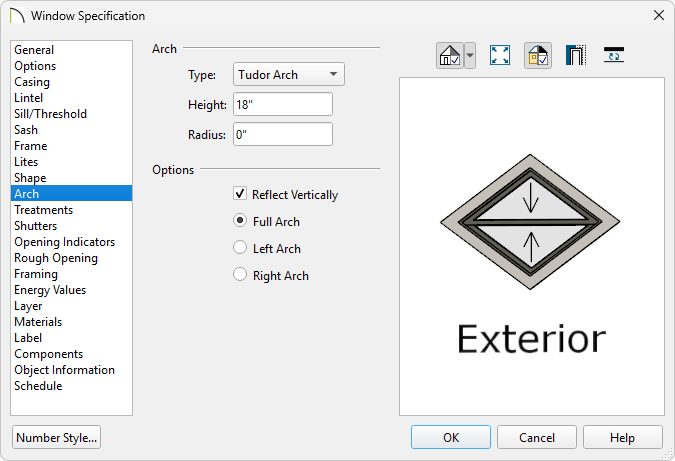The image size is (675, 461).
Task: Close the Window Specification dialog
Action: click(x=659, y=15)
